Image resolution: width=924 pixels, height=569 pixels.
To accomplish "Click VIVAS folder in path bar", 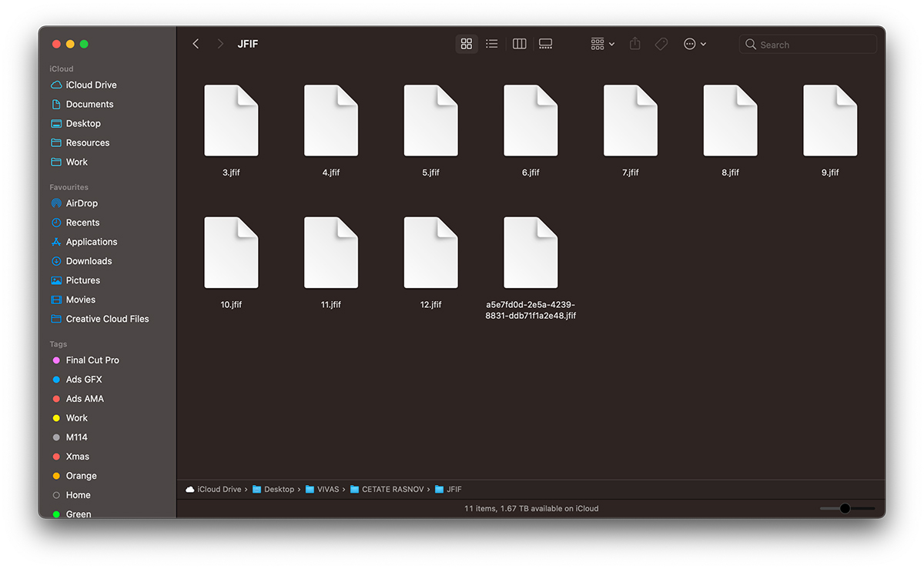I will 327,490.
